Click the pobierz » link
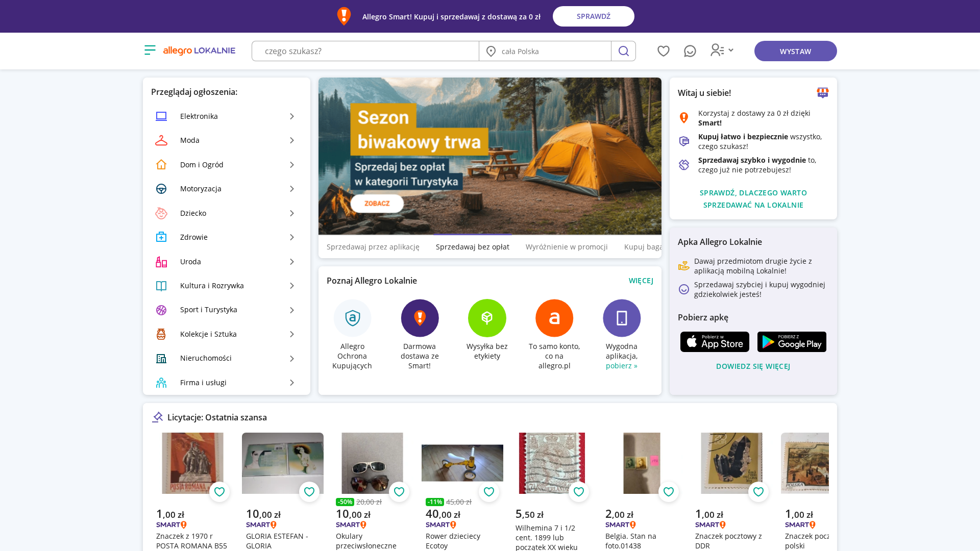The height and width of the screenshot is (551, 980). (622, 366)
